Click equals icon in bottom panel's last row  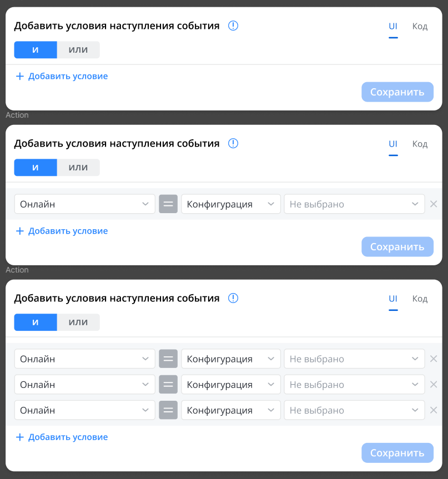pyautogui.click(x=168, y=410)
